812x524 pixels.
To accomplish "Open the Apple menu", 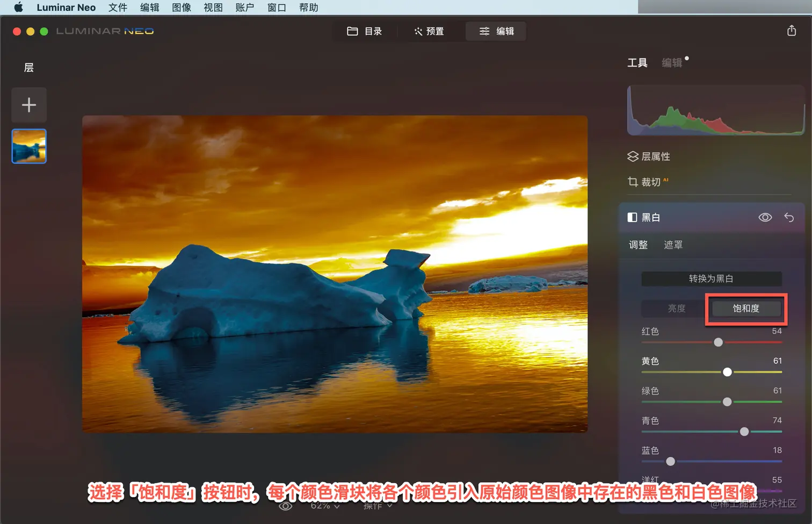I will click(18, 8).
